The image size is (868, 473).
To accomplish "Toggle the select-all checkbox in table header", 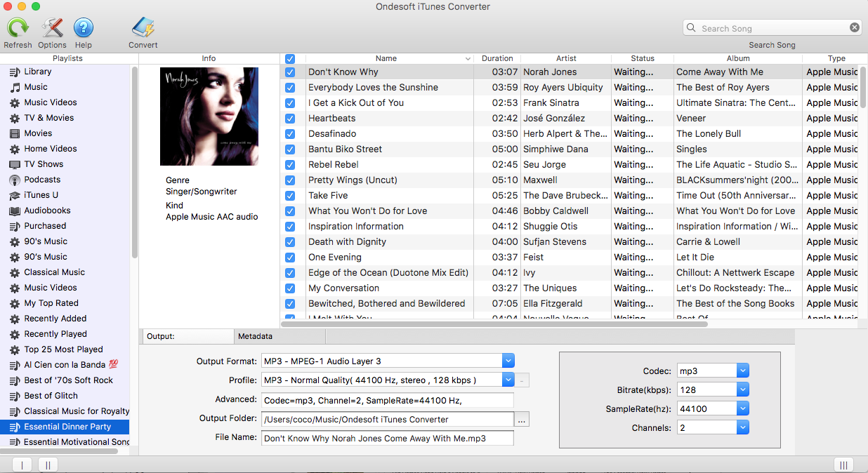I will coord(290,59).
